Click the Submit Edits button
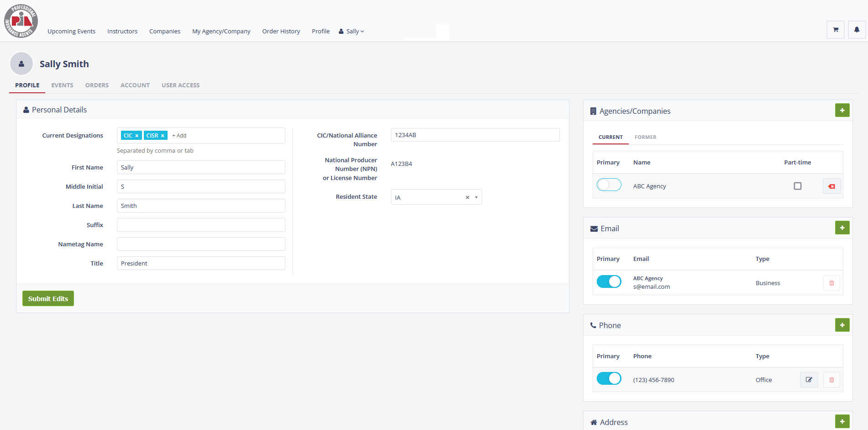868x430 pixels. (48, 299)
